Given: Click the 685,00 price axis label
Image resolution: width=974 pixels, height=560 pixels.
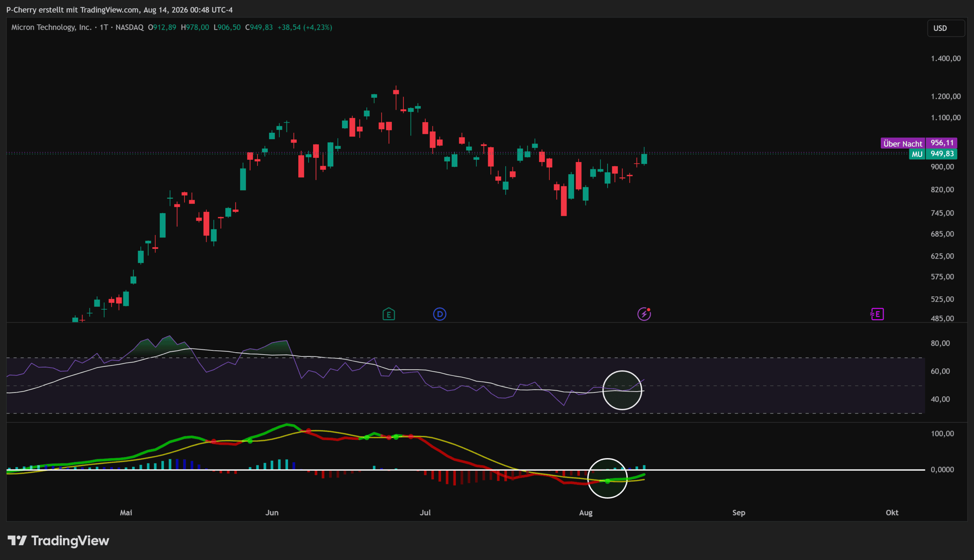Looking at the screenshot, I should pyautogui.click(x=942, y=234).
